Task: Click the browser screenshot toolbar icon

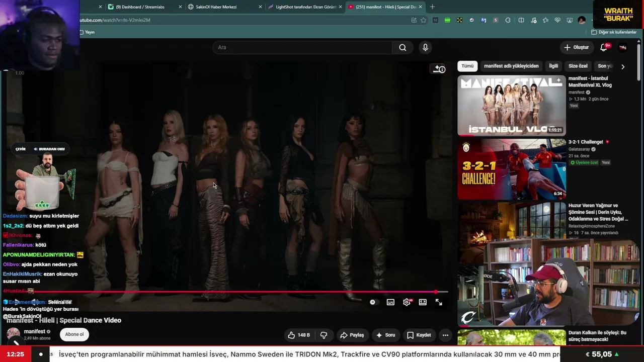Action: point(570,20)
